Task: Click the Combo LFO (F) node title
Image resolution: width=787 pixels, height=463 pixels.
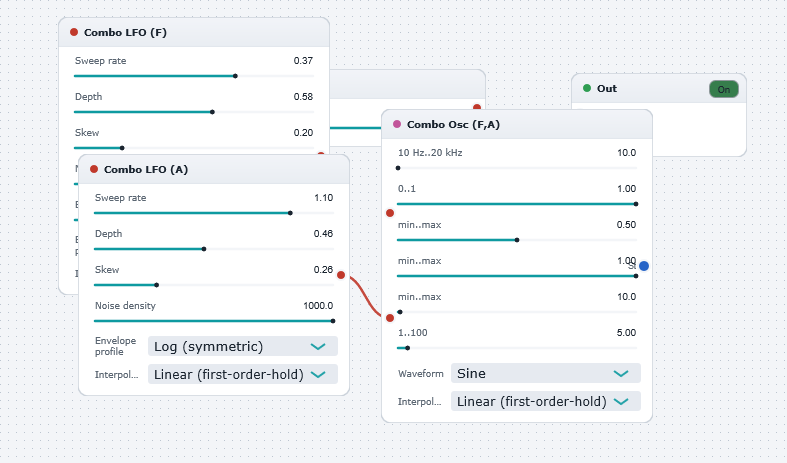Action: point(125,33)
